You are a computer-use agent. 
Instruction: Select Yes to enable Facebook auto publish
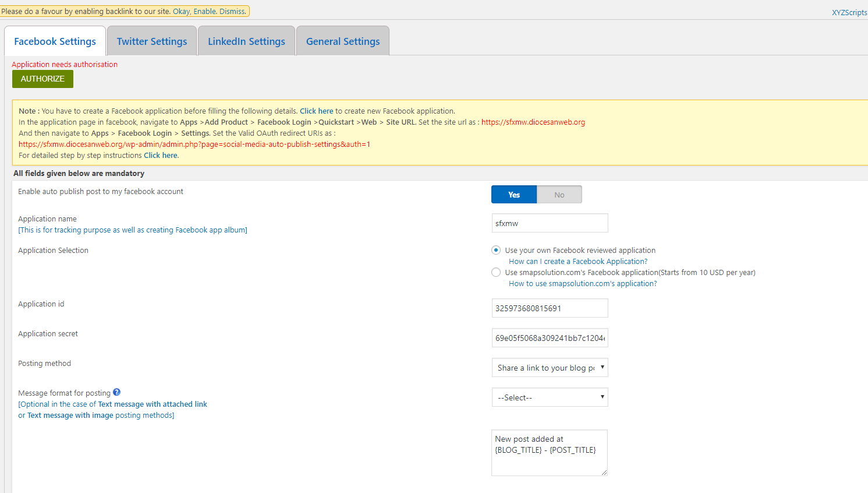pyautogui.click(x=513, y=195)
